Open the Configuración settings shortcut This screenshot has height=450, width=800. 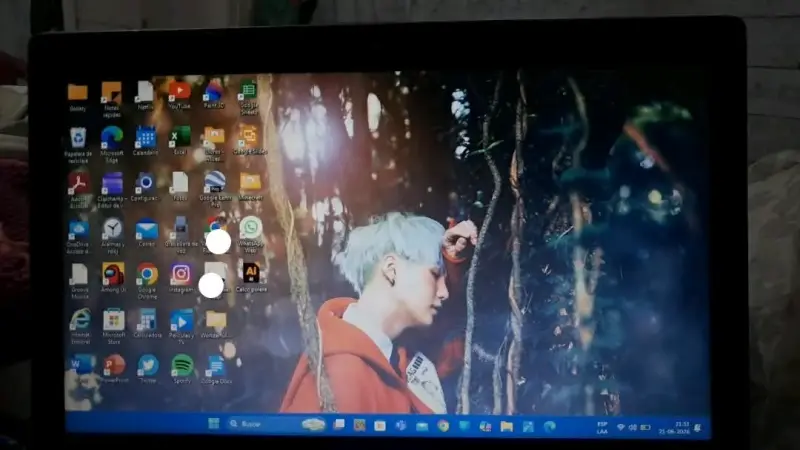pyautogui.click(x=145, y=187)
